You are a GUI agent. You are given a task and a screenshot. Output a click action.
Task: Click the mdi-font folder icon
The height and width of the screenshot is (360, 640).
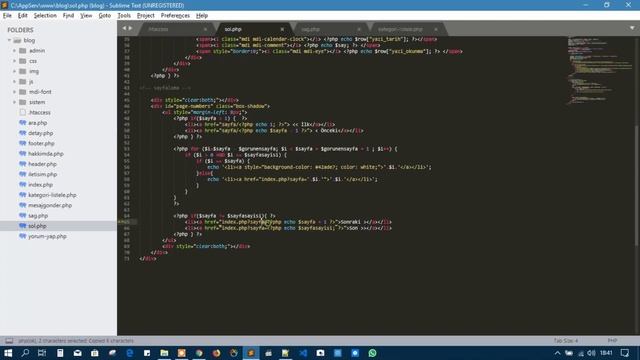point(22,92)
